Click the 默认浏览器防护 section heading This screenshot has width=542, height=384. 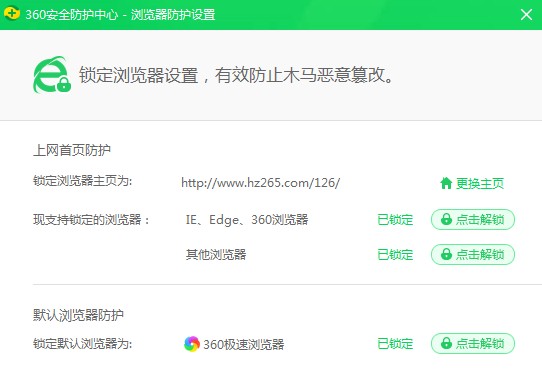tap(78, 315)
